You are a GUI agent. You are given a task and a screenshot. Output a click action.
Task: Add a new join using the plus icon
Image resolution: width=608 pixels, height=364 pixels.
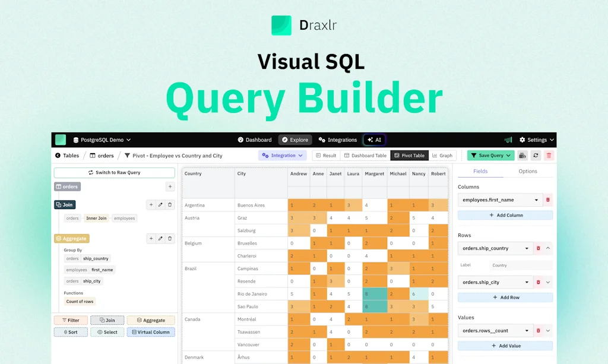(x=151, y=205)
